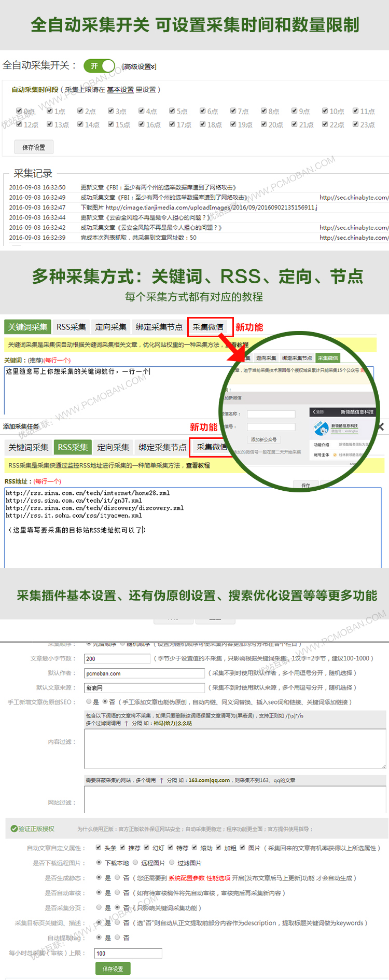389x980 pixels.
Task: Click the 新领酷信息科技 round account avatar
Action: [321, 429]
